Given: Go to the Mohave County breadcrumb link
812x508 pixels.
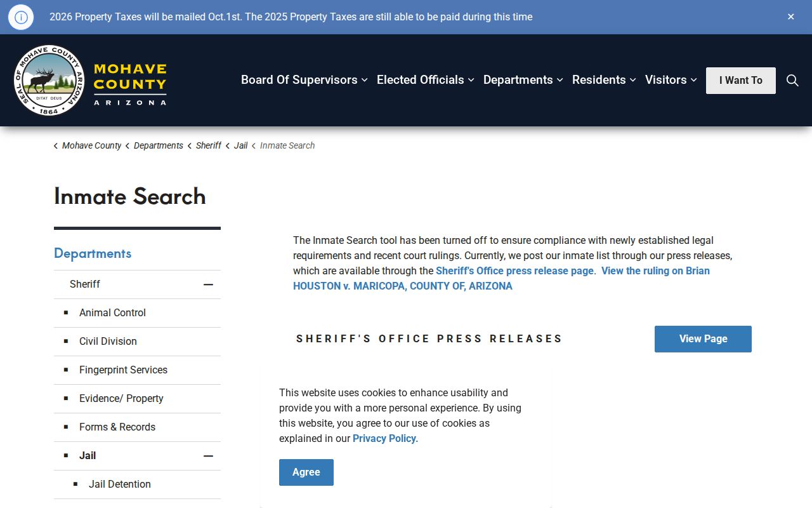Looking at the screenshot, I should 91,145.
